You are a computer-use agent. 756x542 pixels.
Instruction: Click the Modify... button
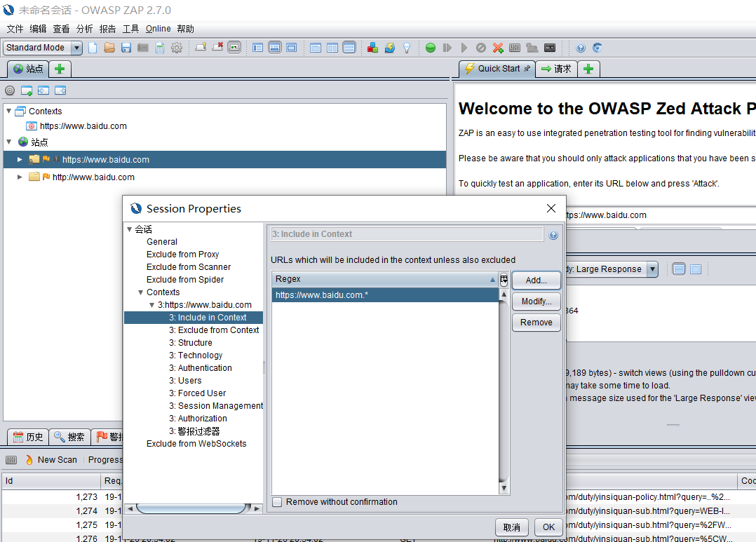(536, 302)
